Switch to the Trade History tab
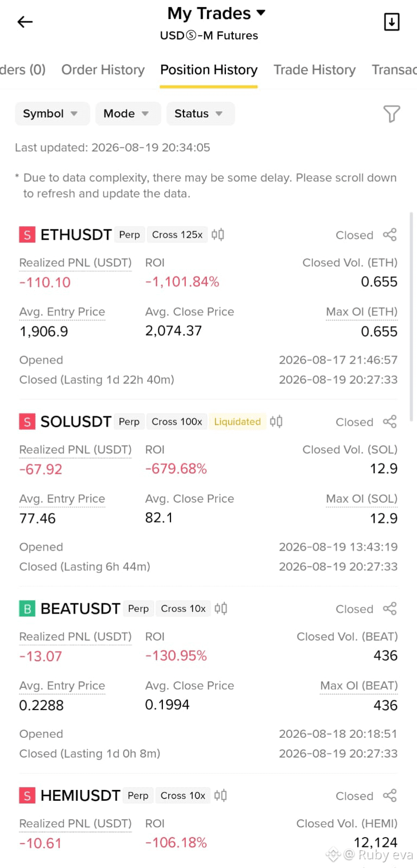The width and height of the screenshot is (417, 868). [314, 69]
